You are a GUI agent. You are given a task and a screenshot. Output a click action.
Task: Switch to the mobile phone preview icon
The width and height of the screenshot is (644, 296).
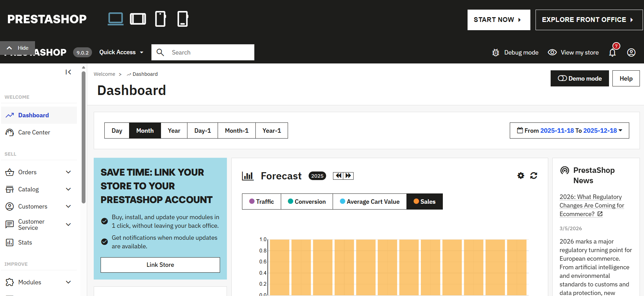pyautogui.click(x=183, y=19)
